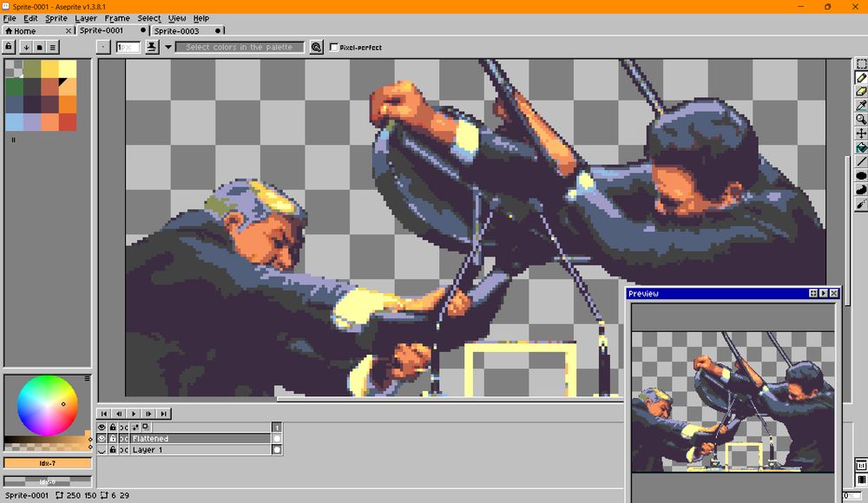Center the Preview window view
This screenshot has width=868, height=503.
[x=813, y=293]
